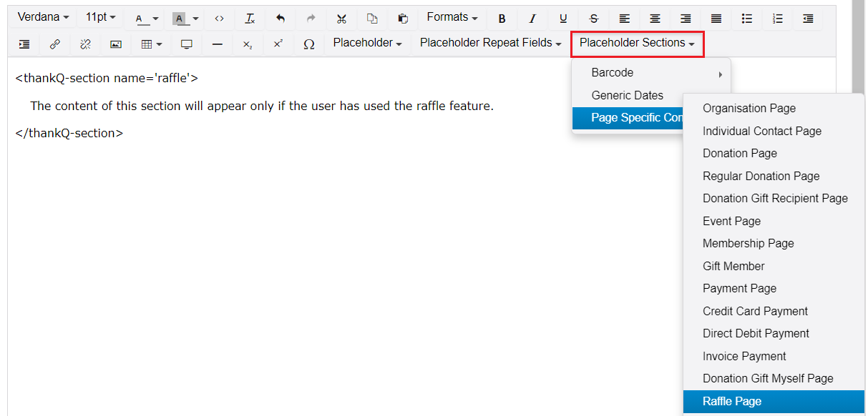Align text right
This screenshot has height=416, width=868.
pyautogui.click(x=686, y=19)
